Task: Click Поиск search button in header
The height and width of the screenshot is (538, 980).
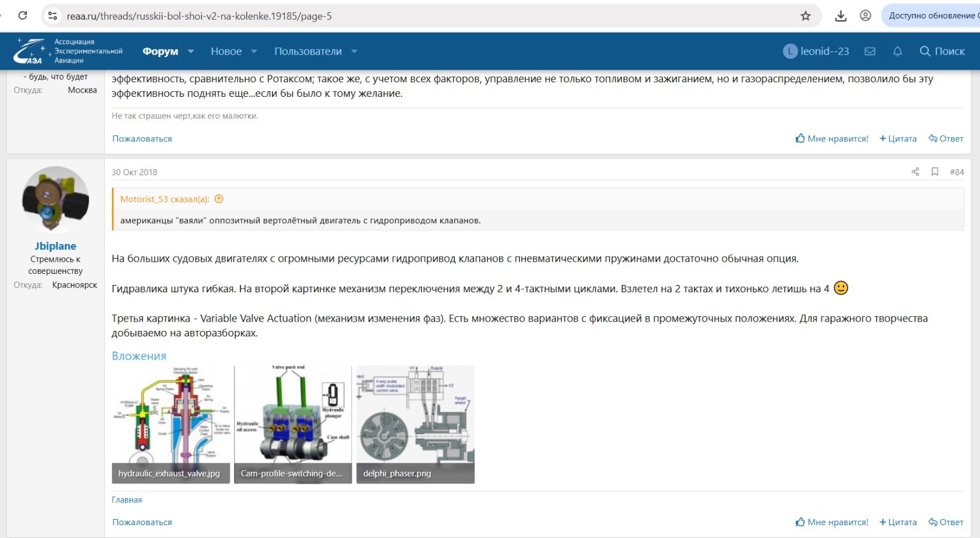Action: [x=942, y=51]
